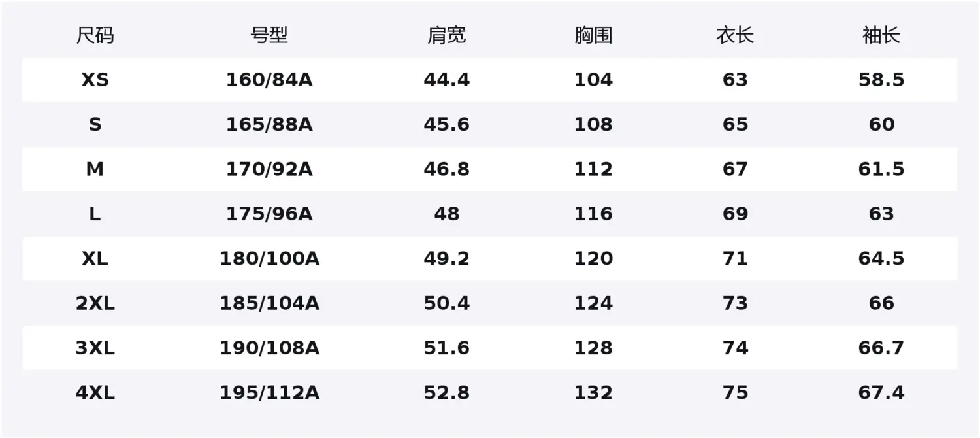Viewport: 980px width, 438px height.
Task: Click shoulder width value 49.2
Action: [x=447, y=259]
